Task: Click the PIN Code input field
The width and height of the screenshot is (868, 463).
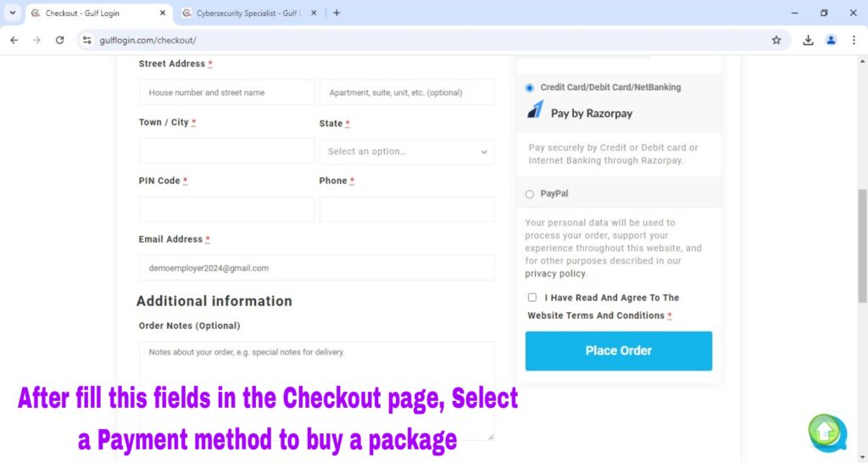Action: pos(226,209)
